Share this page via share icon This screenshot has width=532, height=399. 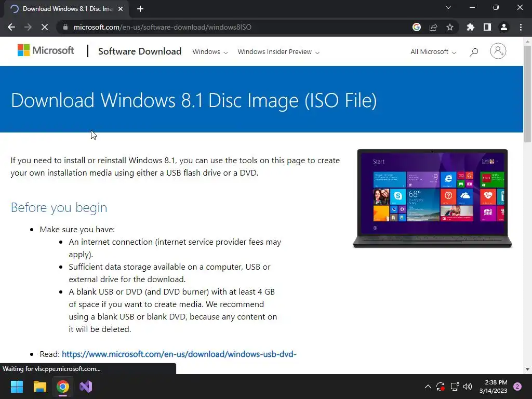[433, 27]
